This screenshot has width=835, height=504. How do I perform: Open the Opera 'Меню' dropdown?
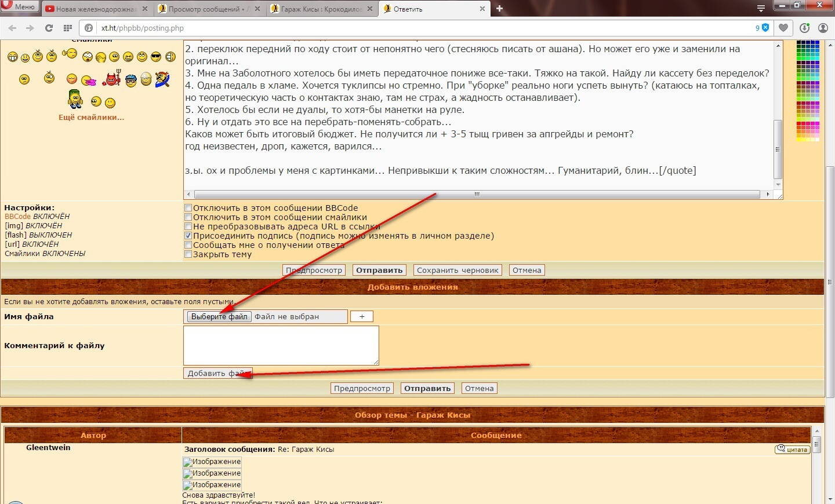[20, 7]
